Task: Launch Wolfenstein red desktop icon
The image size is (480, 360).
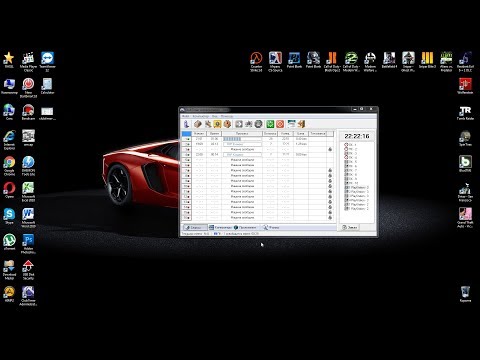Action: (465, 86)
